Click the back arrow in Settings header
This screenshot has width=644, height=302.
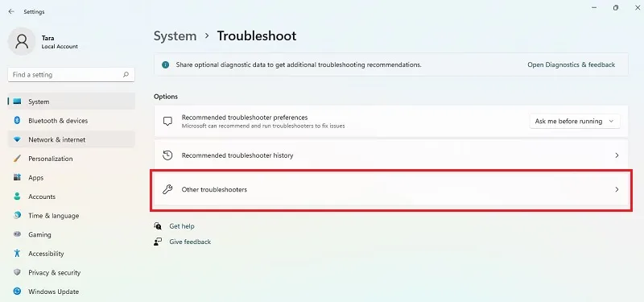click(x=11, y=12)
